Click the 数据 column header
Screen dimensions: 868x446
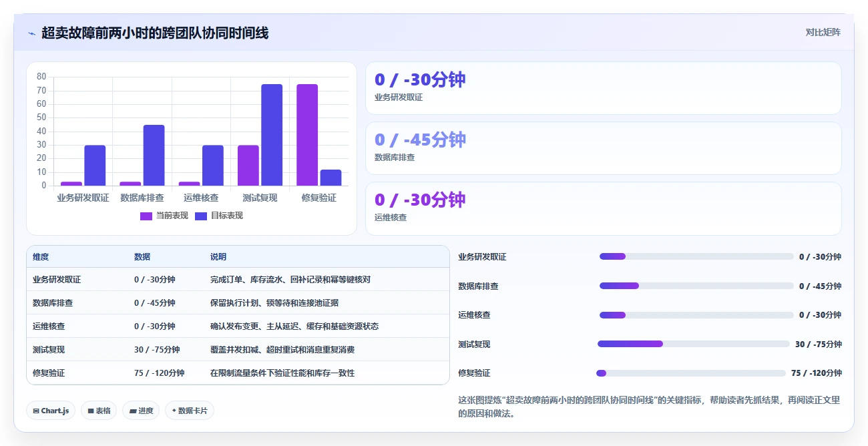click(x=142, y=257)
